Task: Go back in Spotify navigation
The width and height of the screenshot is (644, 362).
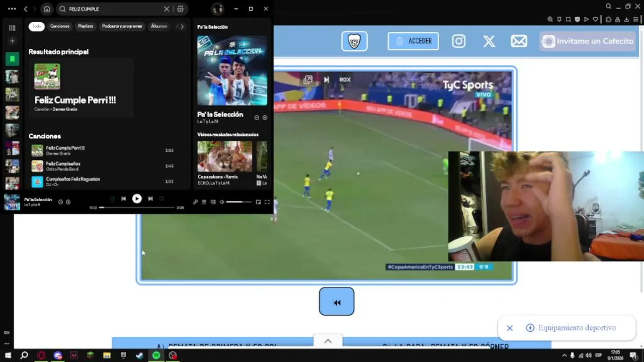Action: (x=26, y=9)
